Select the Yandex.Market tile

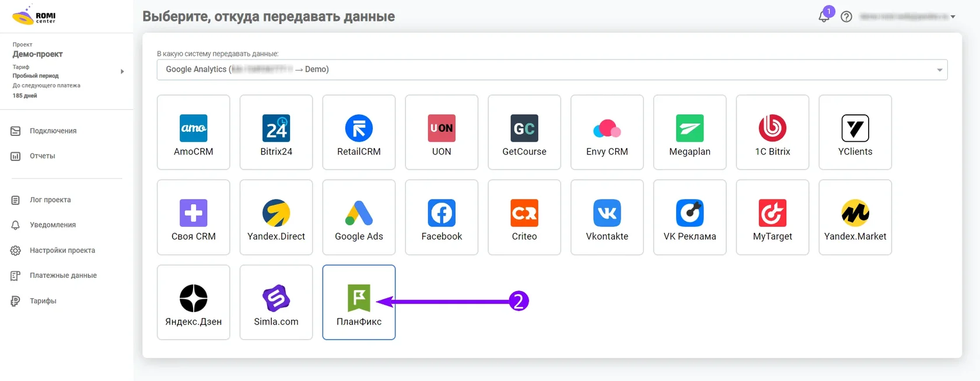point(855,218)
